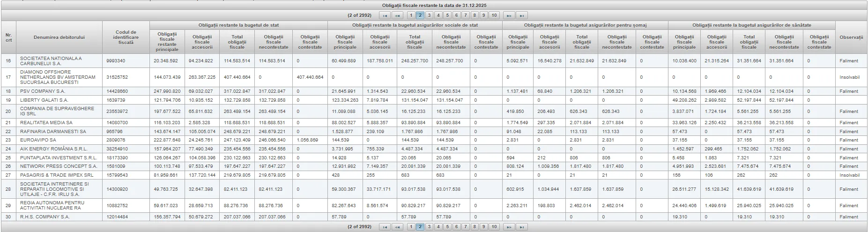Click the 'Codul de identificare fiscală' header
This screenshot has height=232, width=868.
126,37
